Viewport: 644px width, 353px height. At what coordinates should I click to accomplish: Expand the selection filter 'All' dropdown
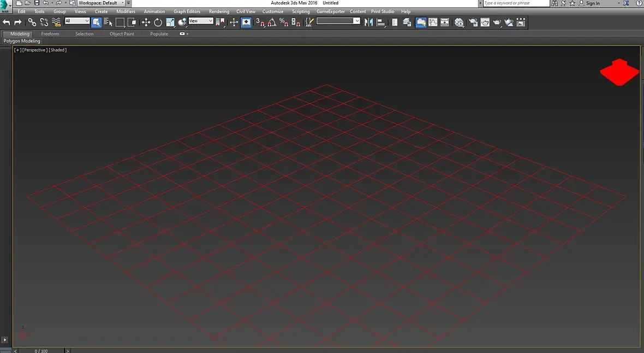pos(77,21)
